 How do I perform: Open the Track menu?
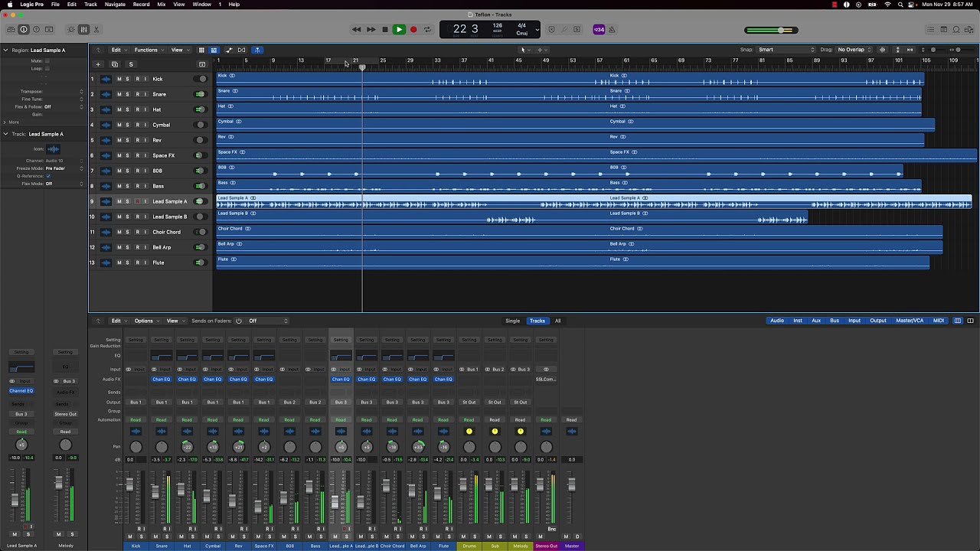pyautogui.click(x=90, y=5)
